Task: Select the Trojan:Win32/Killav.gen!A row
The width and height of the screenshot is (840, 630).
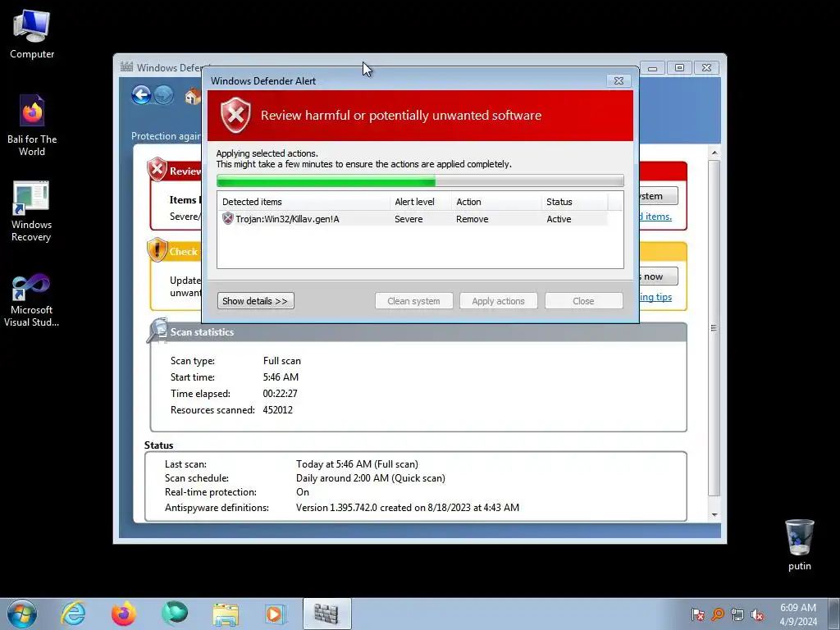Action: (x=413, y=218)
